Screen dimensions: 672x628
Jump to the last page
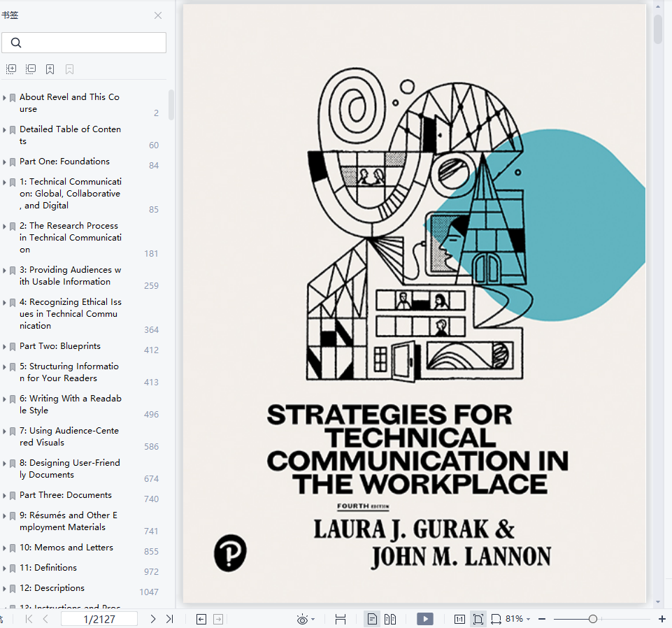click(170, 619)
